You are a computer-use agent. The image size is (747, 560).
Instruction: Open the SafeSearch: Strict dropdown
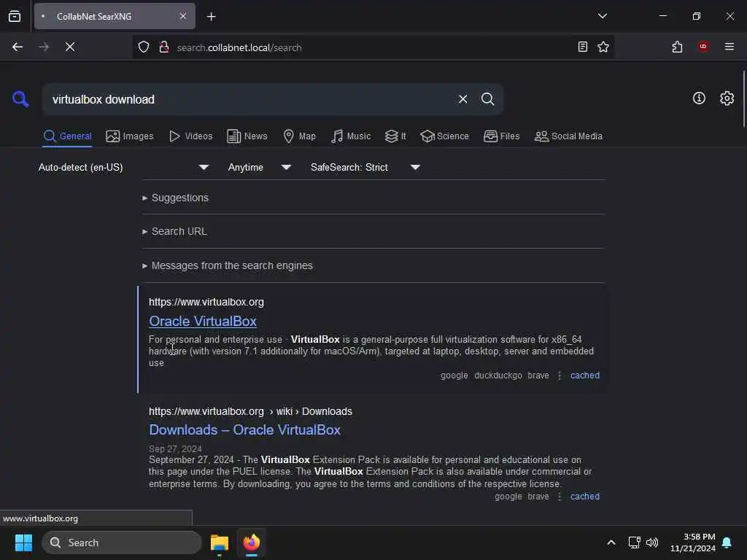click(x=365, y=167)
